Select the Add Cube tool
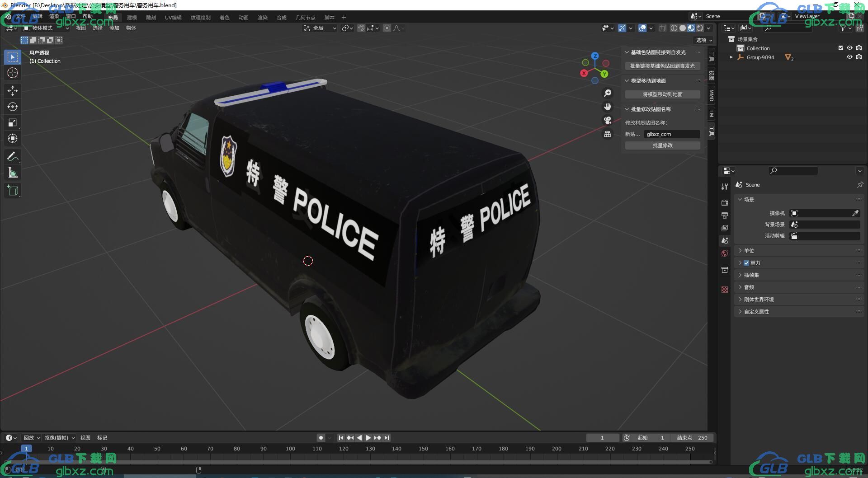The width and height of the screenshot is (868, 478). [13, 190]
